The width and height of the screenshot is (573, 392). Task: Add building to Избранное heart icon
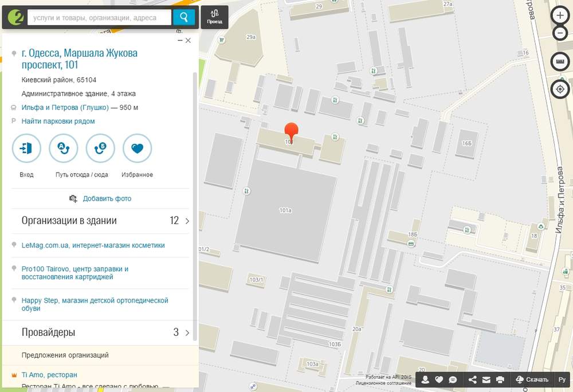coord(138,148)
